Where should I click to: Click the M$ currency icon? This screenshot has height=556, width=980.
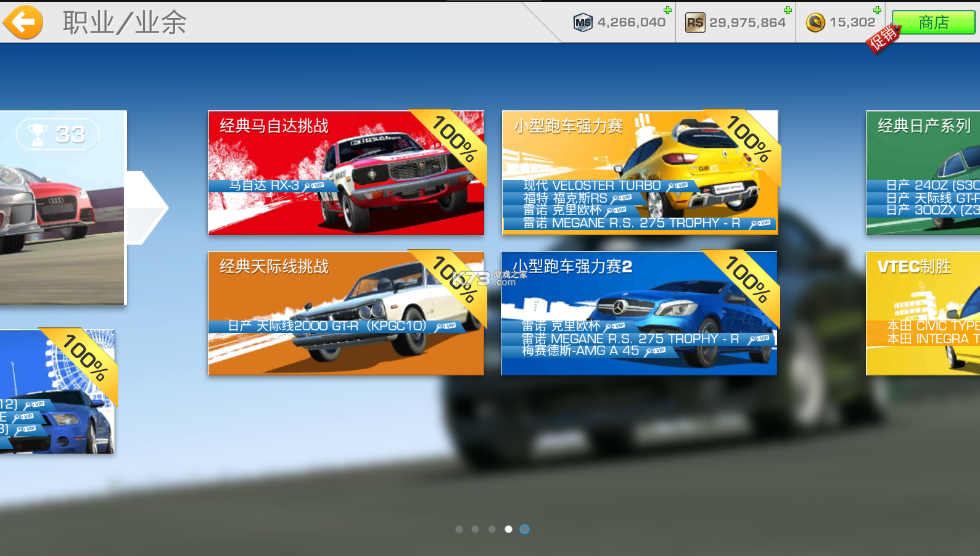pyautogui.click(x=582, y=23)
